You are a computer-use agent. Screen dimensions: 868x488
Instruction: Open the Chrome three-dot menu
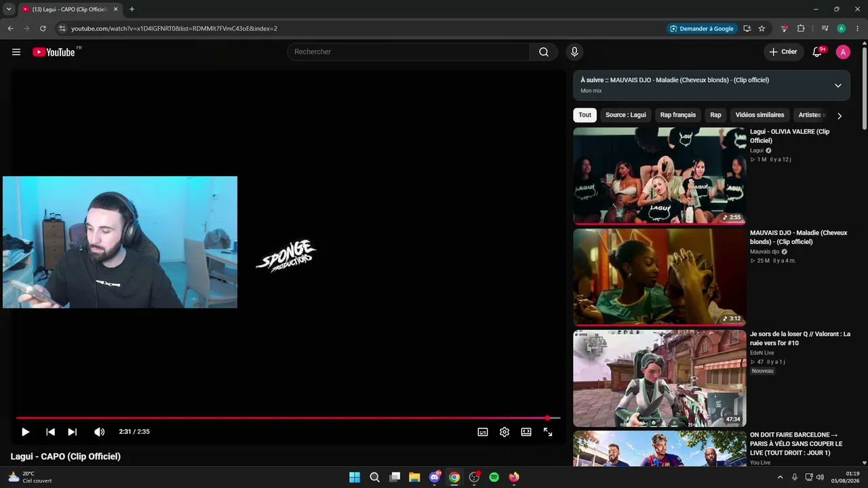pos(858,28)
